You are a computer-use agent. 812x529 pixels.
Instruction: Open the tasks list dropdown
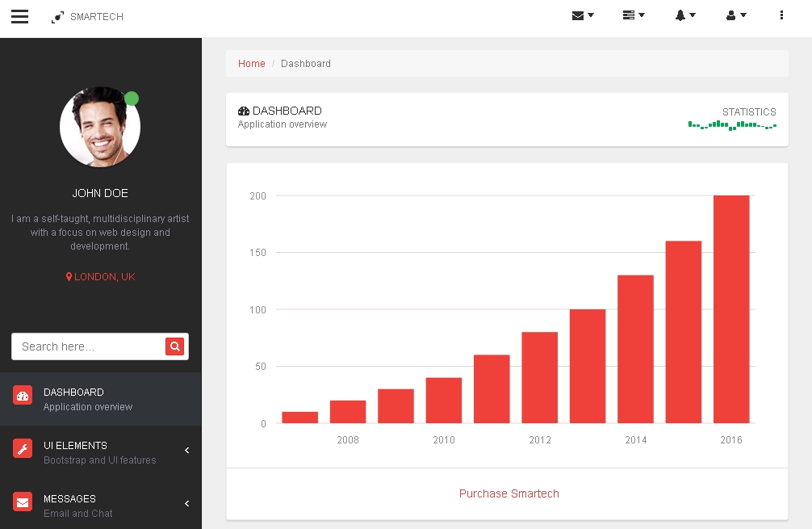point(634,15)
